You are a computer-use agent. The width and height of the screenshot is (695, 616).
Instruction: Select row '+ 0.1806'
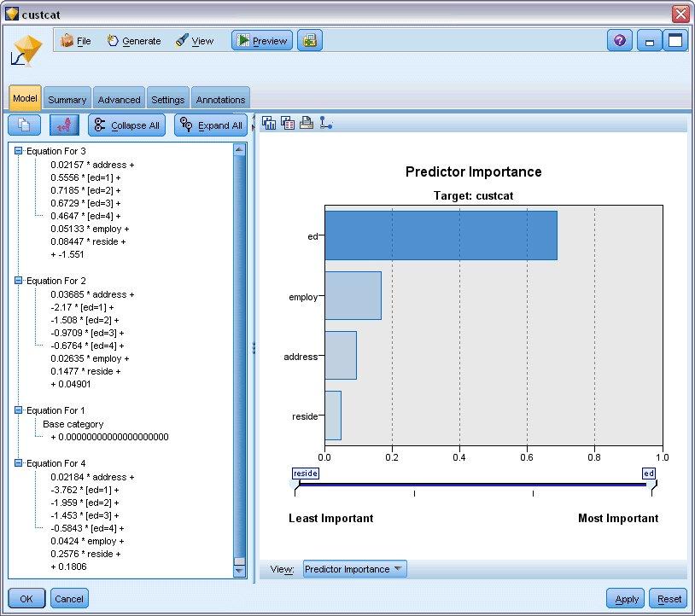(68, 567)
